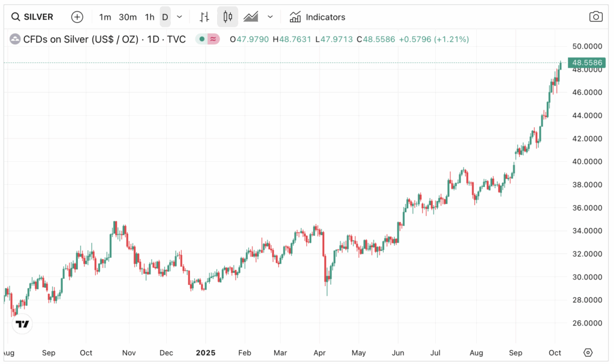Click the 48.5586 current price label

[x=588, y=62]
